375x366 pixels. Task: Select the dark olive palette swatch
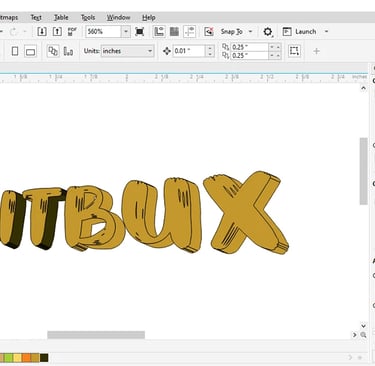(x=44, y=358)
